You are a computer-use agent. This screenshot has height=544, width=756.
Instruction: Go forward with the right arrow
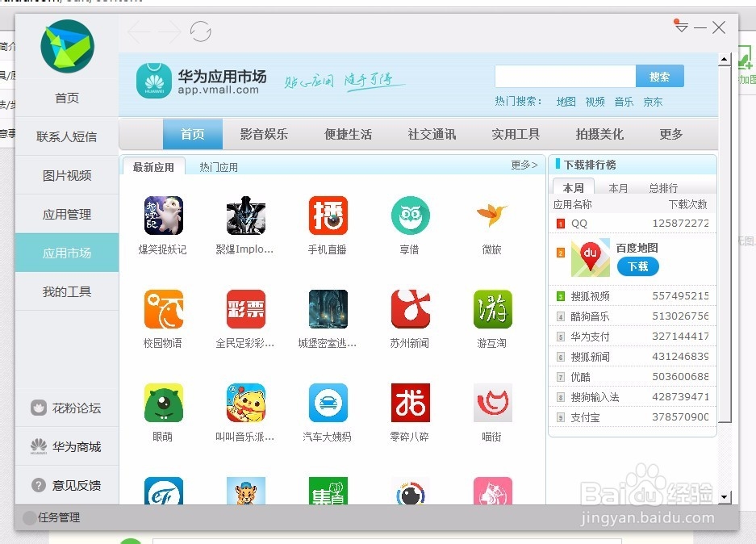pos(169,31)
